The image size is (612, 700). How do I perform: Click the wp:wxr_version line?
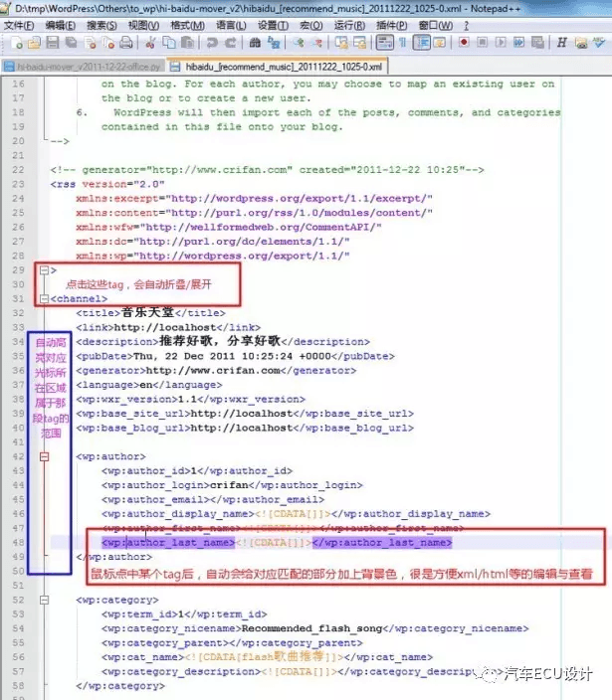[190, 399]
